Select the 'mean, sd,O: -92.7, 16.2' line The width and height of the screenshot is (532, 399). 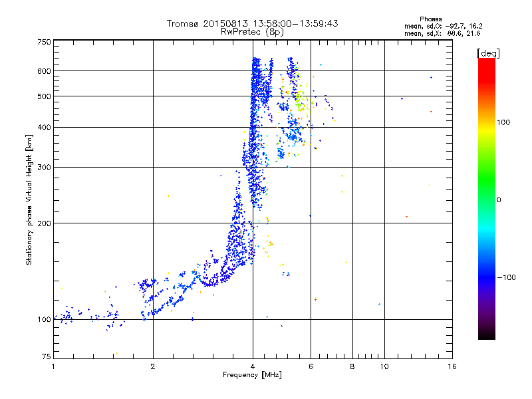[x=443, y=26]
